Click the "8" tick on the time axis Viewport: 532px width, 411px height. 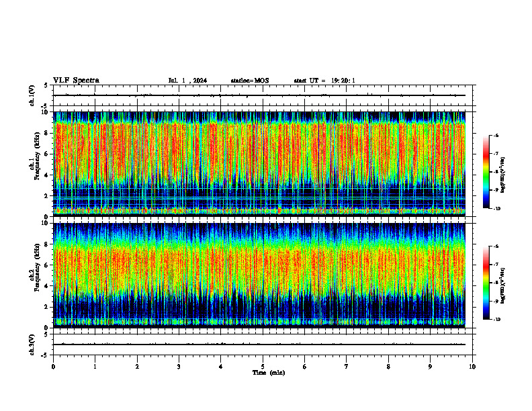tap(388, 367)
